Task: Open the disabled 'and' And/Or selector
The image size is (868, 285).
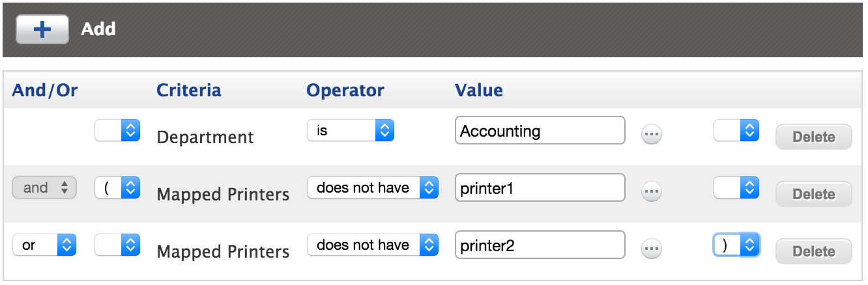Action: tap(44, 188)
